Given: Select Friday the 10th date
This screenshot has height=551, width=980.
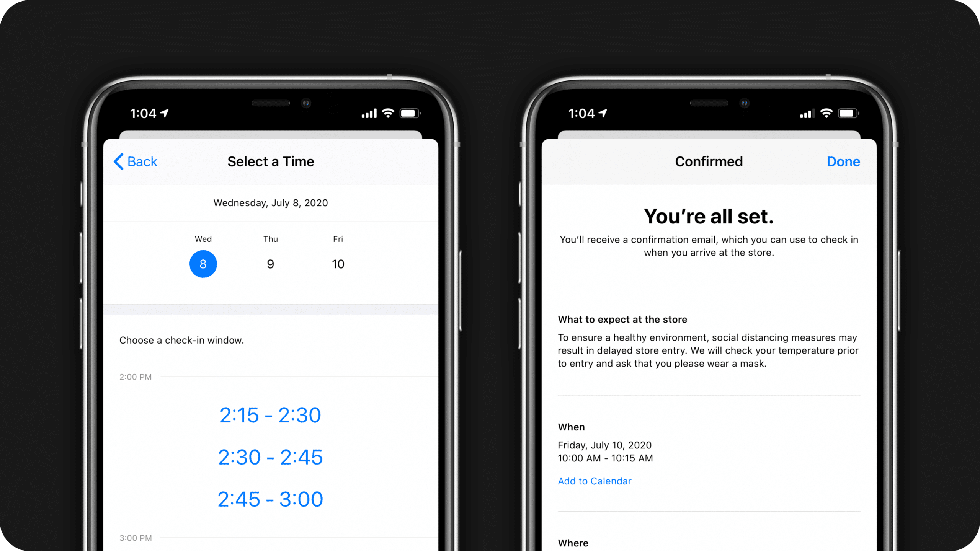Looking at the screenshot, I should [338, 263].
